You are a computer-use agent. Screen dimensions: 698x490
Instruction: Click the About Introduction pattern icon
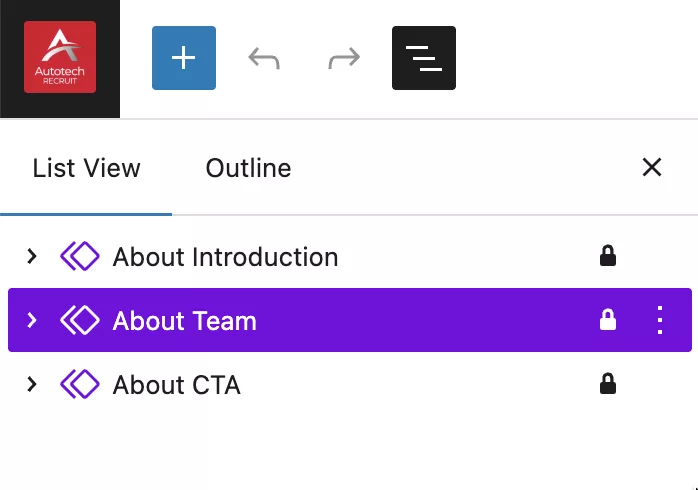coord(80,257)
